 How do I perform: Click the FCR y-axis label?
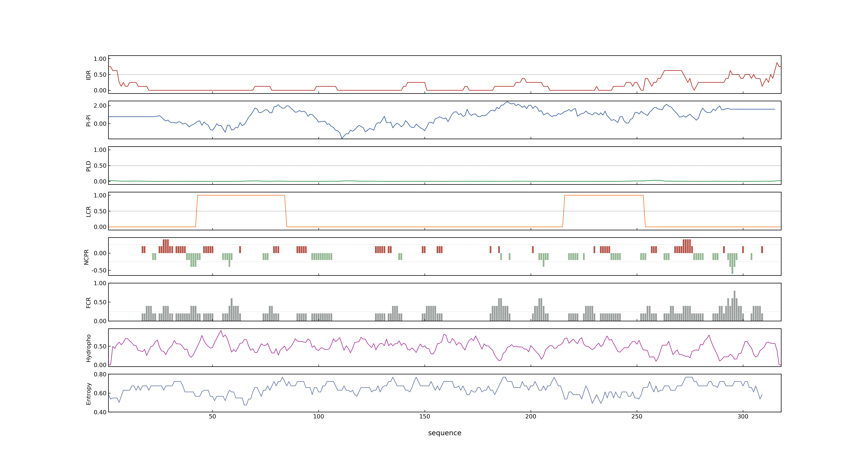[89, 302]
